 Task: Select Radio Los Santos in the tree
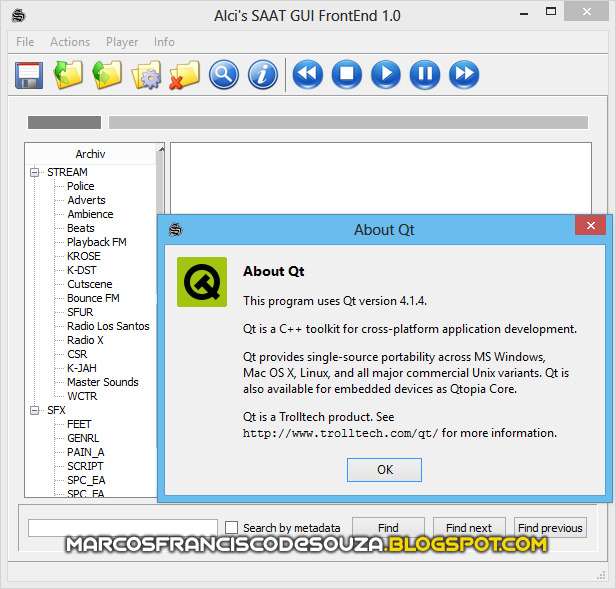pos(108,326)
